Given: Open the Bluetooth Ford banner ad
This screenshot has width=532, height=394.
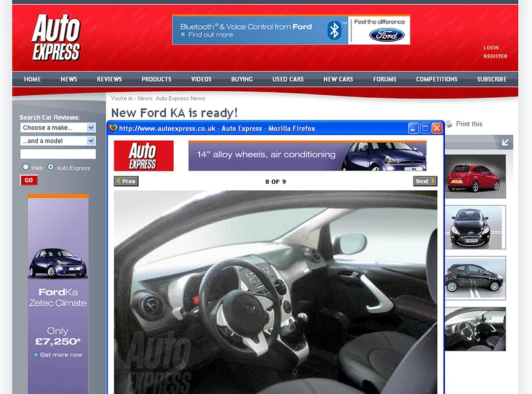Looking at the screenshot, I should coord(291,30).
